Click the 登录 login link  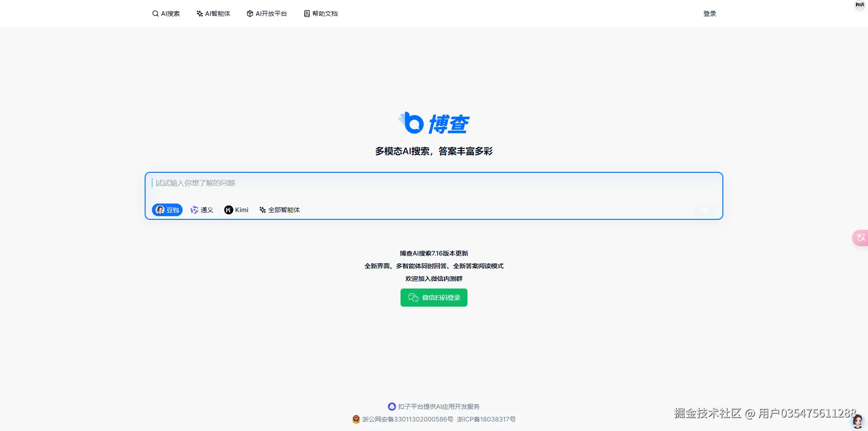click(710, 14)
